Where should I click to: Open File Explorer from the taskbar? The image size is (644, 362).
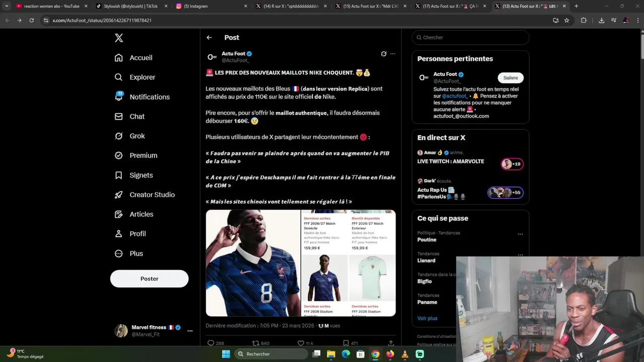[331, 354]
